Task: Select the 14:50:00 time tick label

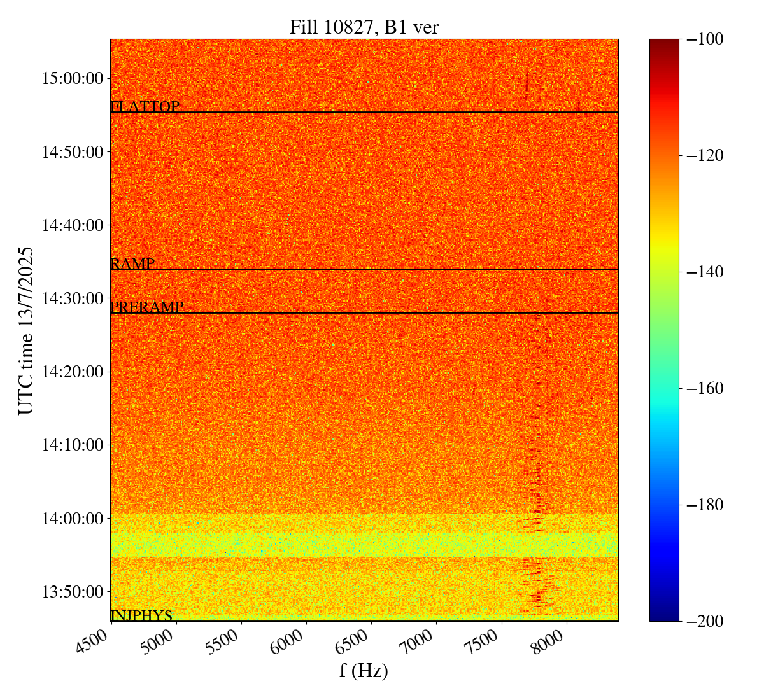Action: click(x=72, y=151)
